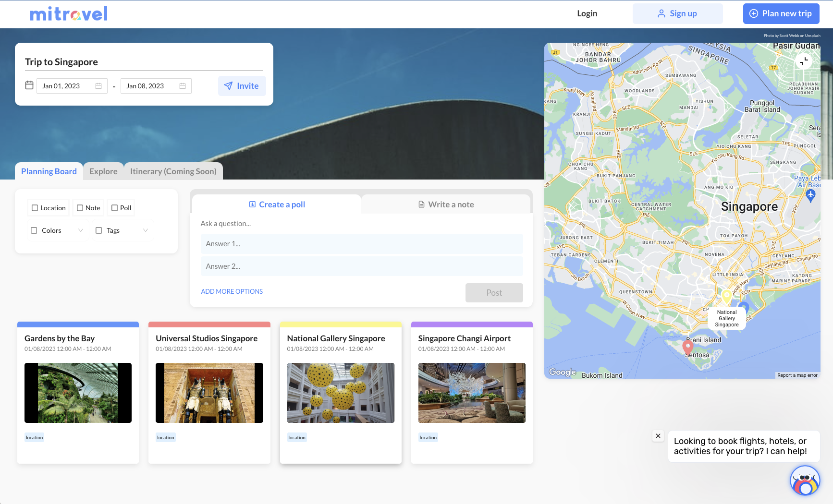
Task: Click the red Sentosa map pin
Action: pos(688,346)
